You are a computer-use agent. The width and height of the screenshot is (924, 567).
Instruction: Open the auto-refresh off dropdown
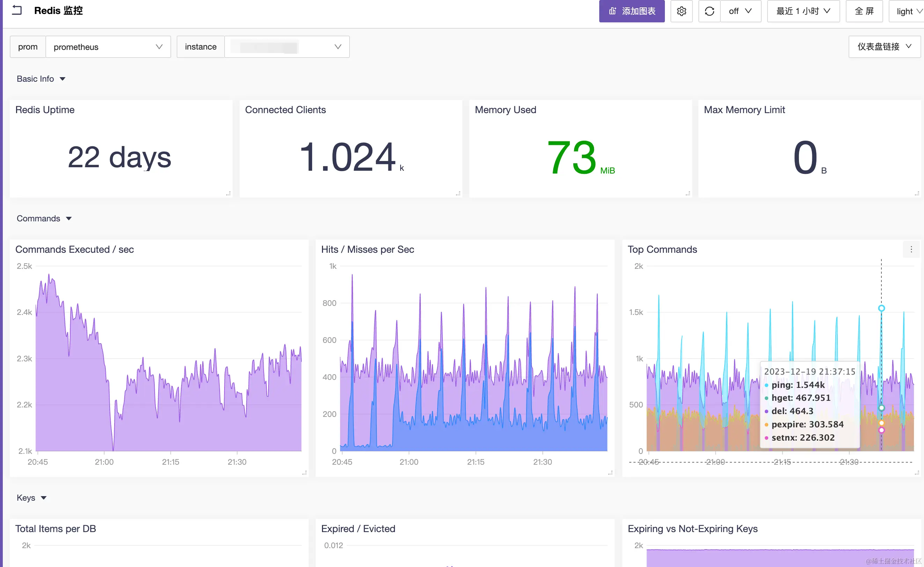pos(740,11)
